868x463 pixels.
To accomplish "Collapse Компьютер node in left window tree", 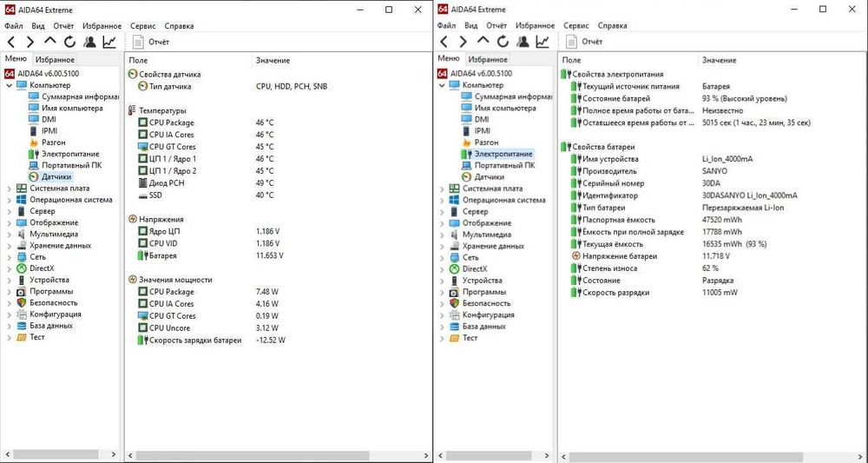I will [x=9, y=85].
